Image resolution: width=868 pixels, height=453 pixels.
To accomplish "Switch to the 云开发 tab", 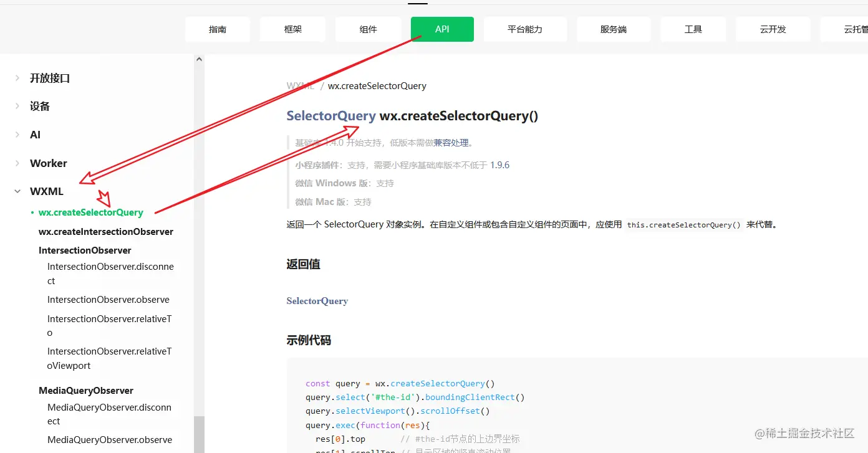I will point(773,29).
